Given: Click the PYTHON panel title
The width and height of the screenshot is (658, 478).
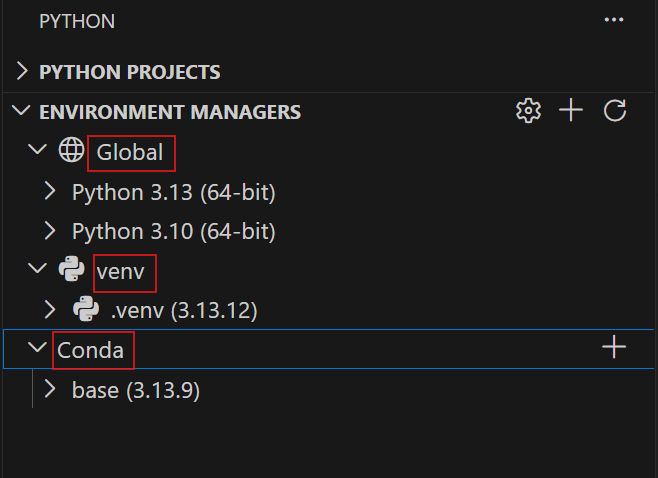Looking at the screenshot, I should coord(77,20).
